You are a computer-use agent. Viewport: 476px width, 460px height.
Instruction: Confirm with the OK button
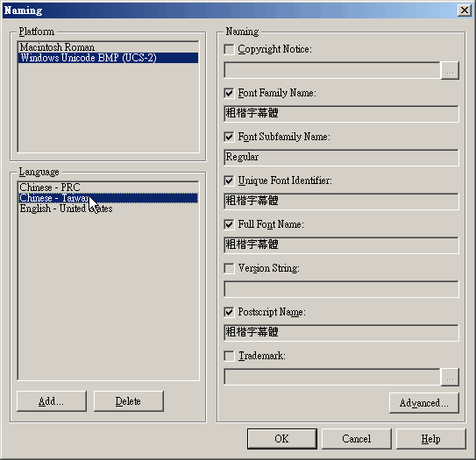pyautogui.click(x=282, y=439)
